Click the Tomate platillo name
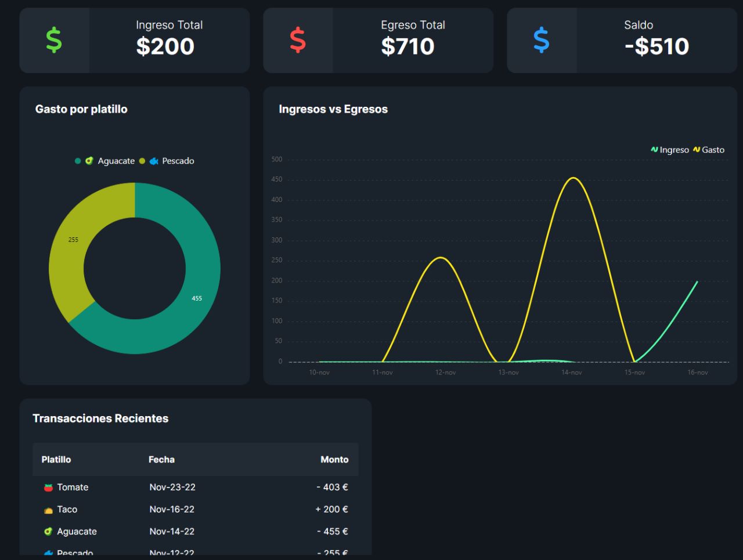This screenshot has height=560, width=743. pyautogui.click(x=73, y=487)
